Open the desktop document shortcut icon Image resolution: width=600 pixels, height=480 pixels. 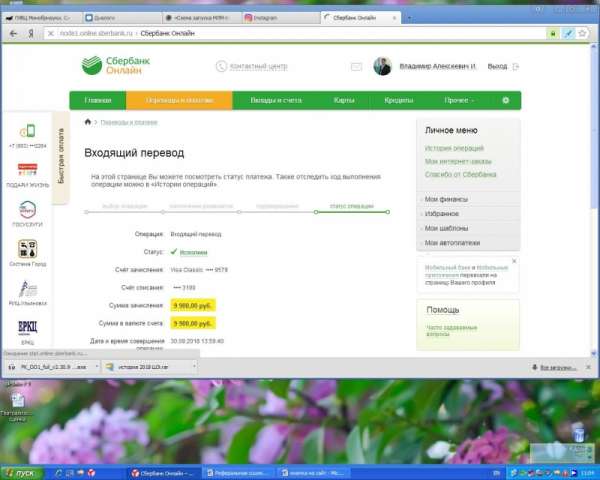pyautogui.click(x=18, y=401)
